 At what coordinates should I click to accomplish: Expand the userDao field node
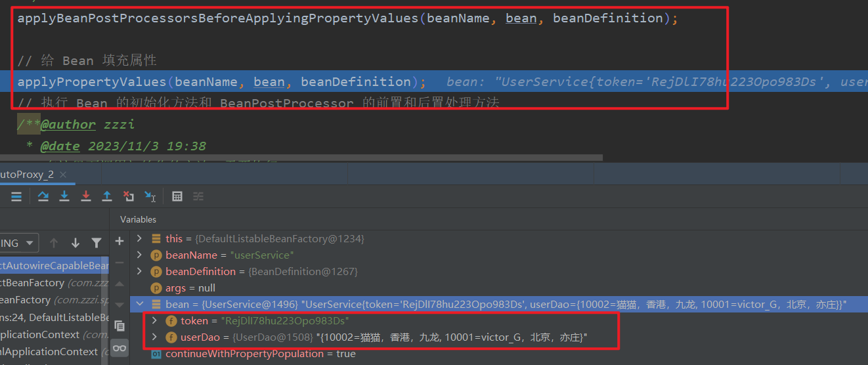(x=154, y=337)
